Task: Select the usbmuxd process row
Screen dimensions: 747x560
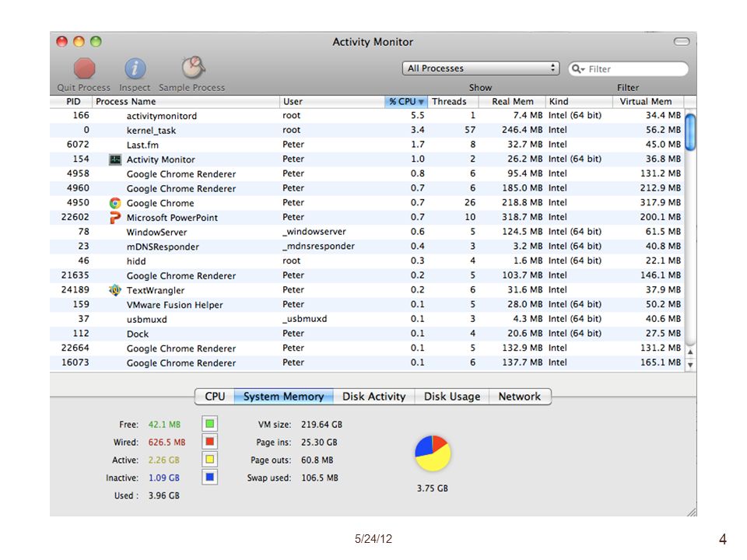Action: click(366, 319)
